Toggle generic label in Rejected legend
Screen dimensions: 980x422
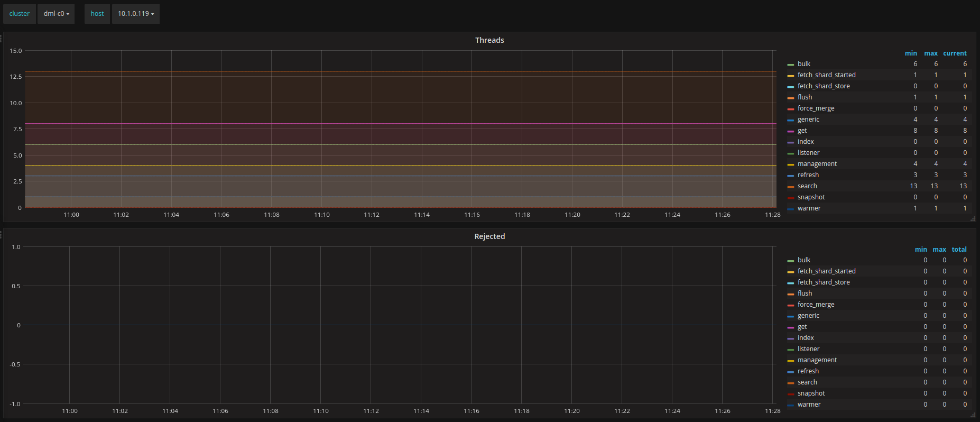point(809,316)
